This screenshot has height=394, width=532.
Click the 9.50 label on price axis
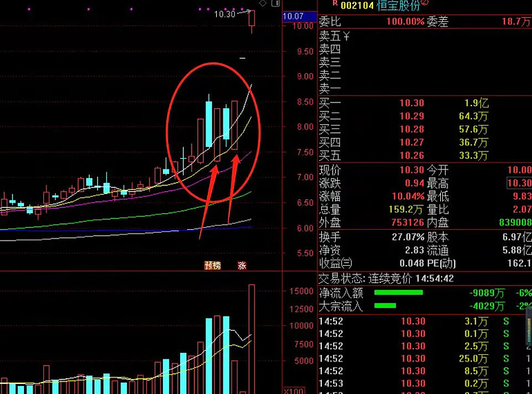[305, 52]
